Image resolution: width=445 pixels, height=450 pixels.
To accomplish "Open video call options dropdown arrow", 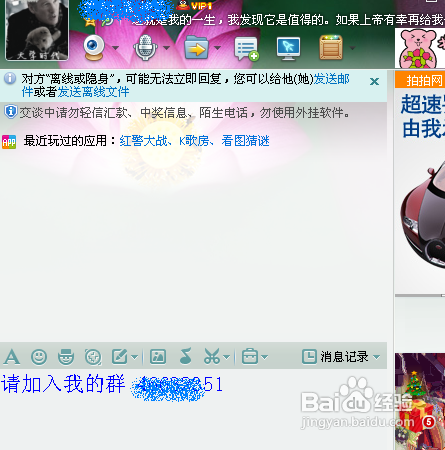I will pyautogui.click(x=115, y=48).
